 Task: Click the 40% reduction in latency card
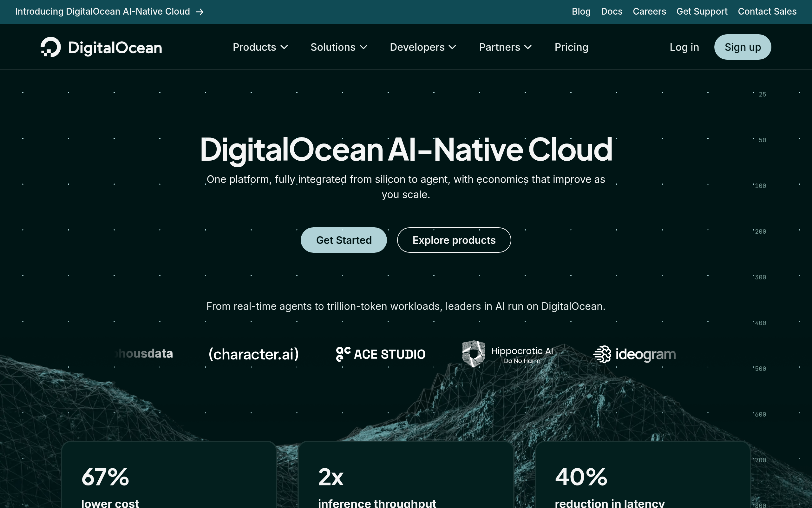click(x=643, y=474)
